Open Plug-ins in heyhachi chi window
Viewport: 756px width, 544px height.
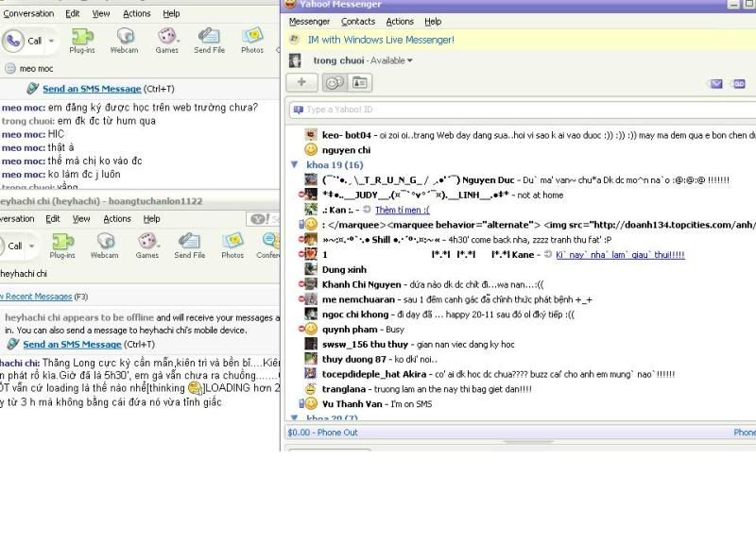62,246
